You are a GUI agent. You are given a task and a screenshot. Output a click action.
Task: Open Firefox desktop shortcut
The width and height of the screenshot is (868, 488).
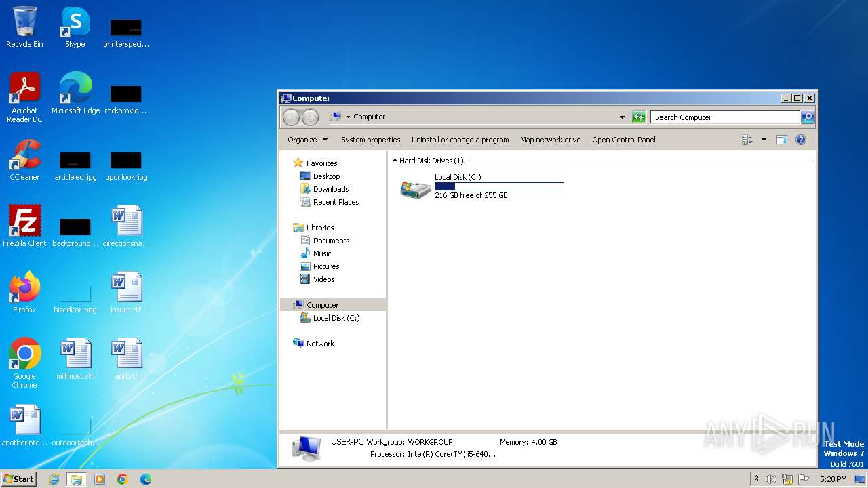24,293
